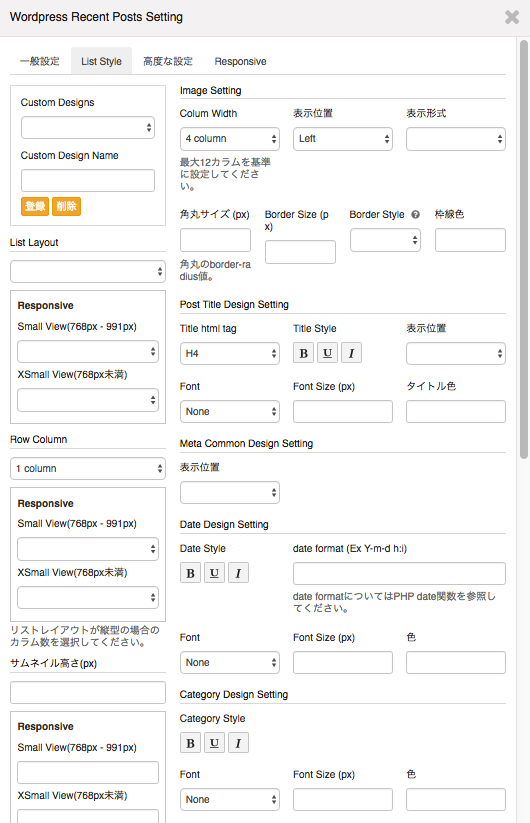Click the orange 登録 button

click(35, 206)
